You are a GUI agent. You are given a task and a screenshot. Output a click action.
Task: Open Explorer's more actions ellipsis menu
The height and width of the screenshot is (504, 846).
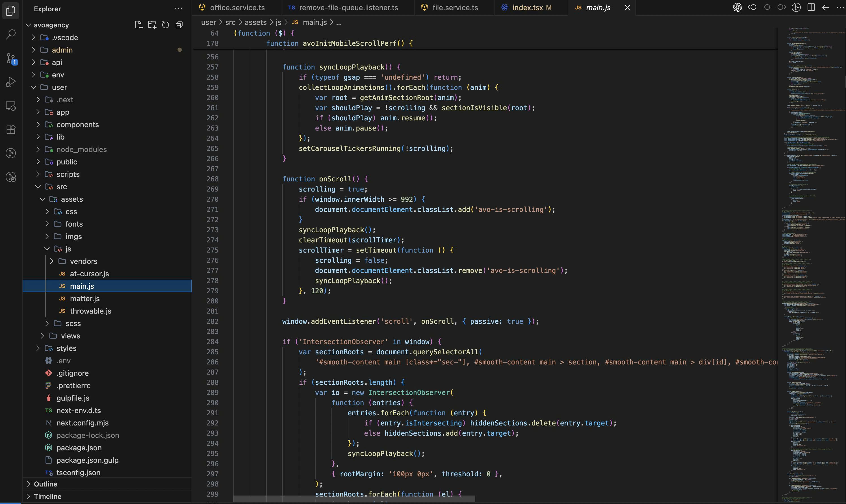pos(179,9)
